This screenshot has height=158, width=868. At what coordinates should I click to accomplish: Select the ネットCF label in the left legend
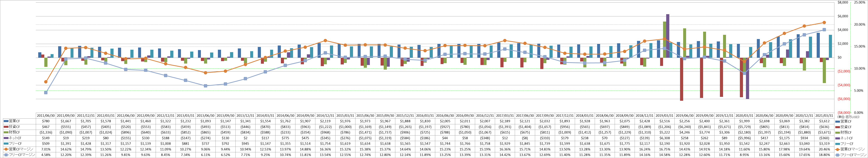click(x=16, y=138)
